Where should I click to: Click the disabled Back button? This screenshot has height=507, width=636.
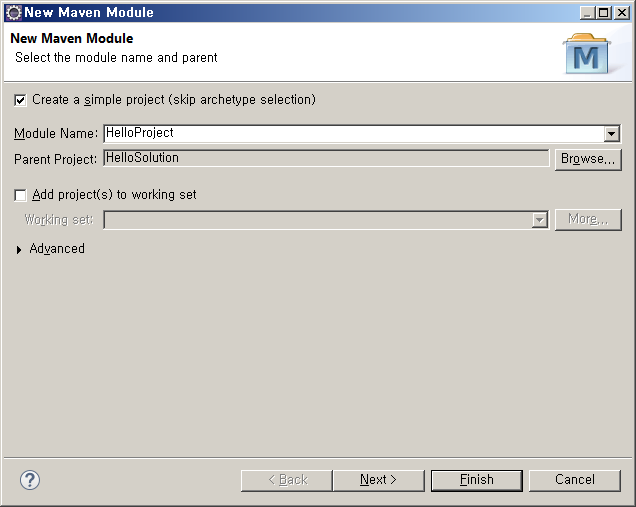(287, 481)
